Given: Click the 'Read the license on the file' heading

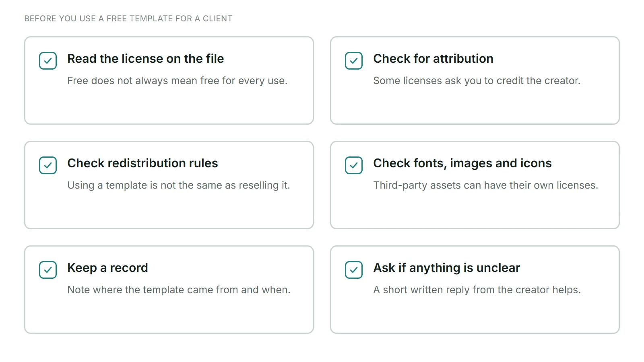Looking at the screenshot, I should [x=145, y=59].
